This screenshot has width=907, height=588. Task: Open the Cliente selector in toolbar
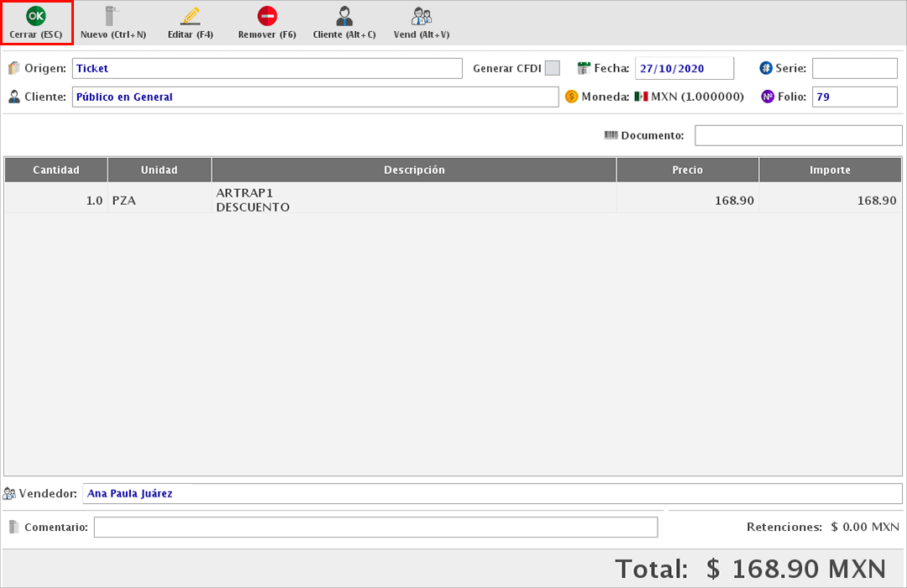(344, 16)
